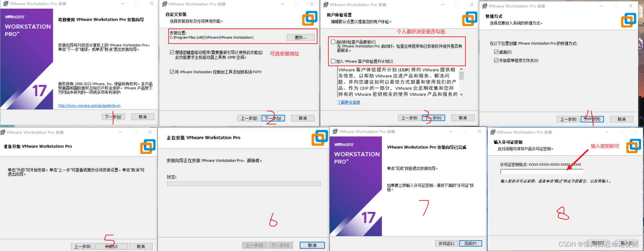Image resolution: width=644 pixels, height=251 pixels.
Task: Click 取消 in the 快捷方式 window
Action: pyautogui.click(x=622, y=119)
